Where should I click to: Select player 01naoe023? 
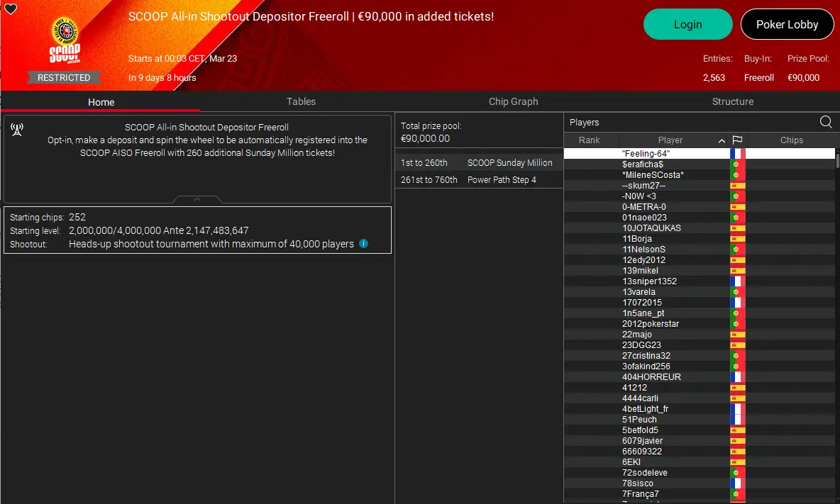point(699,217)
